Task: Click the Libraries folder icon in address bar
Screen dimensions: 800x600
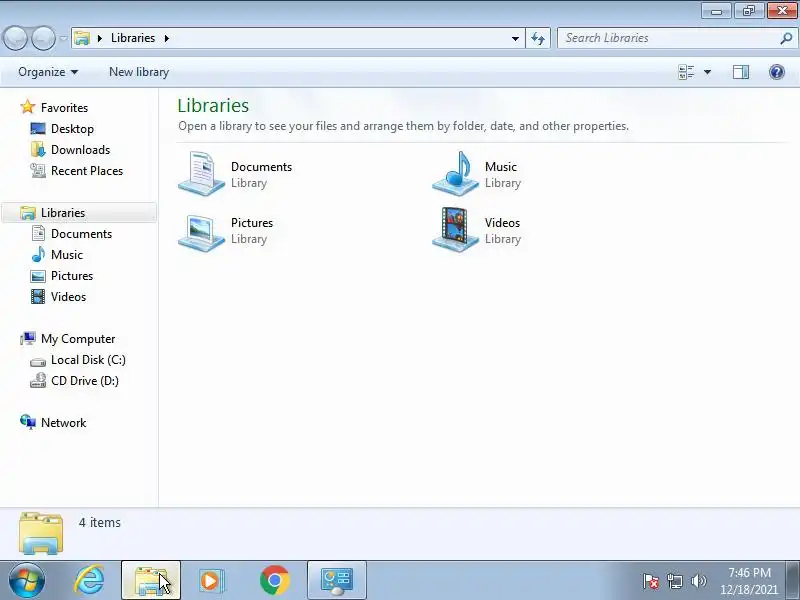Action: [x=82, y=38]
